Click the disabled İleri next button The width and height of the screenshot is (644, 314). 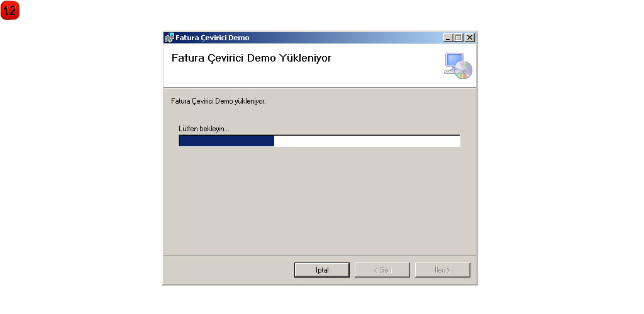[442, 270]
